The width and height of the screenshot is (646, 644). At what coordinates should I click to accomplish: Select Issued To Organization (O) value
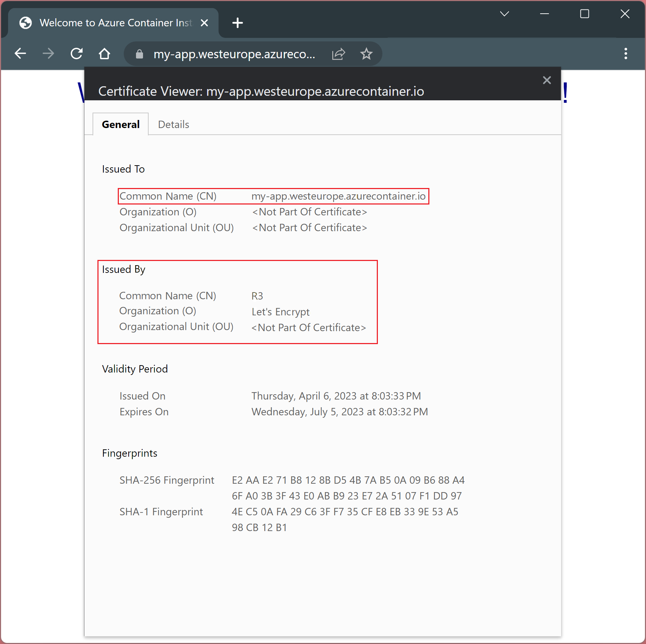click(310, 212)
